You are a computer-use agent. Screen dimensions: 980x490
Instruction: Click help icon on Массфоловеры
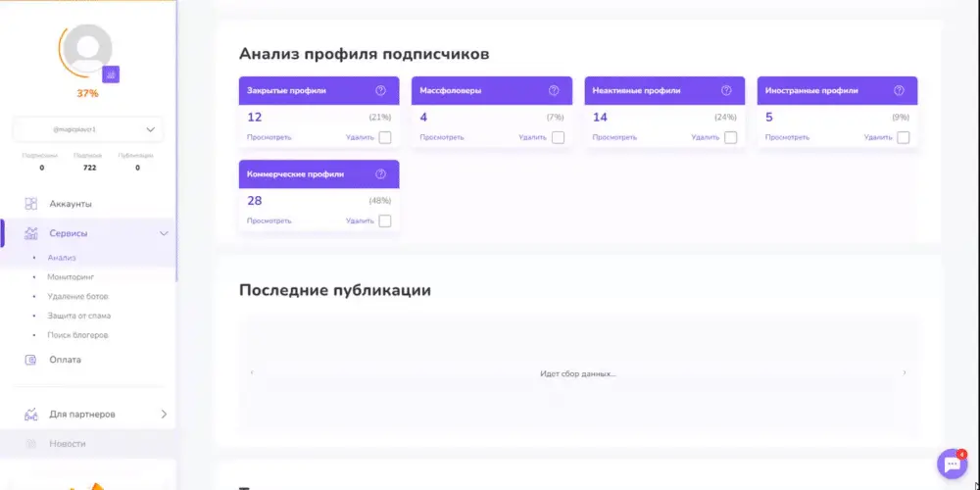click(554, 90)
